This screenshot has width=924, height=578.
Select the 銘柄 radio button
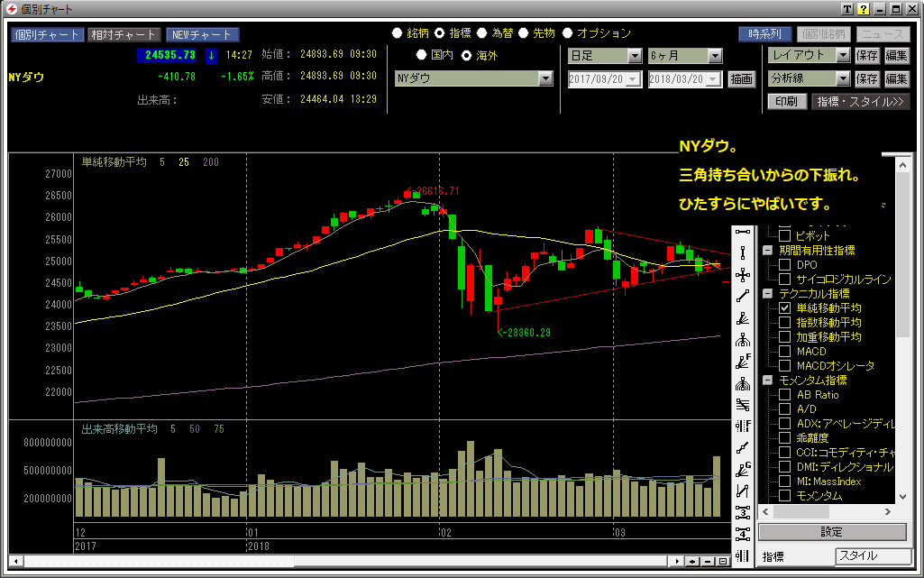coord(398,33)
